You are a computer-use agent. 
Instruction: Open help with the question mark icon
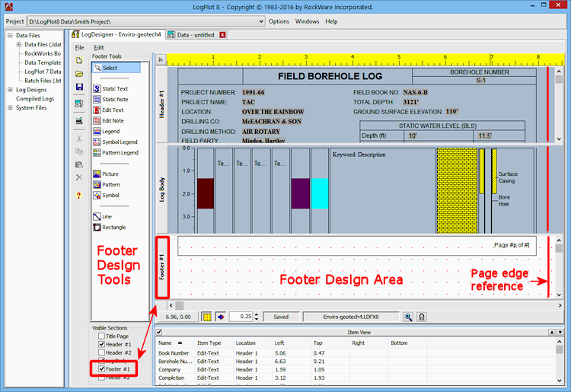pos(79,196)
